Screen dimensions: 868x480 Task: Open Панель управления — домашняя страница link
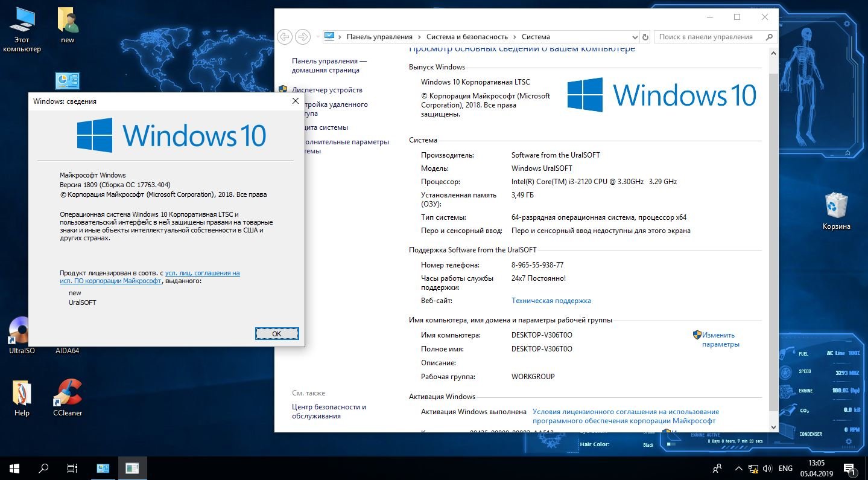[x=329, y=65]
